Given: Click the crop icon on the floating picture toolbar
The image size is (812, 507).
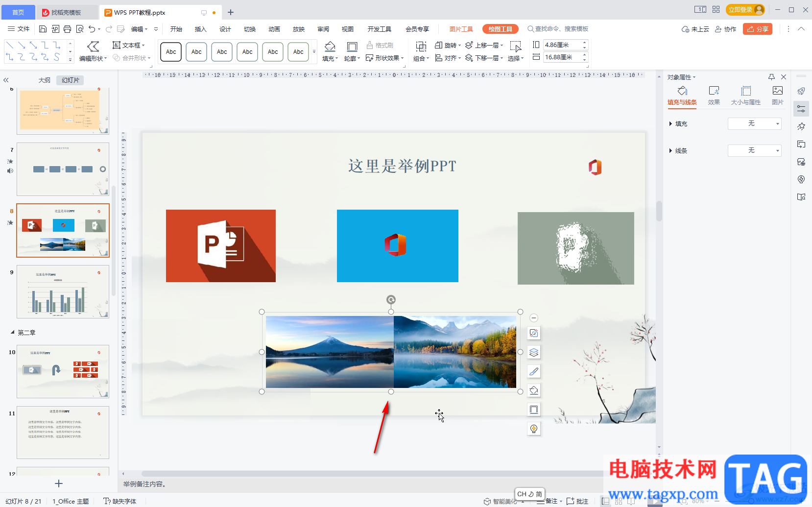Looking at the screenshot, I should [x=534, y=333].
